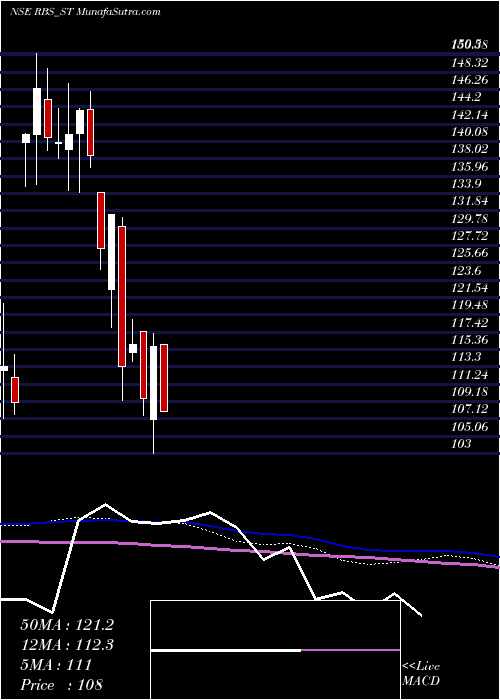Select the 123.6 axis value
This screenshot has width=500, height=700.
click(x=466, y=271)
